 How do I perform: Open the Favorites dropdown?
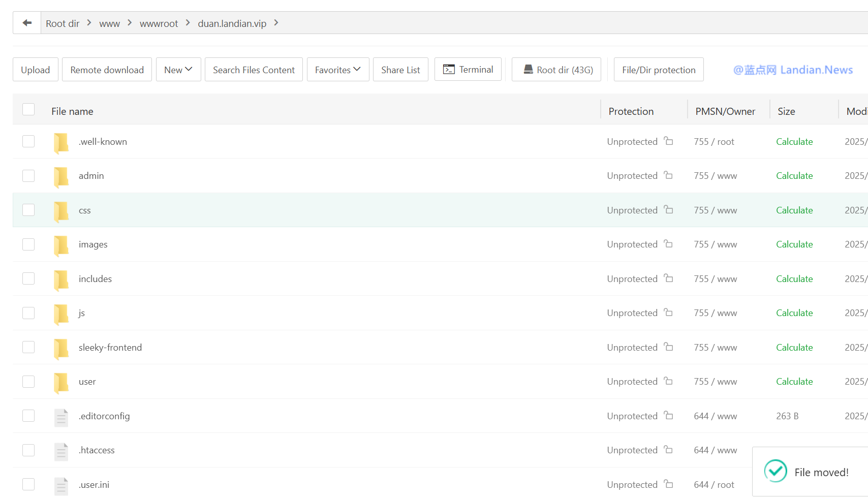coord(338,70)
